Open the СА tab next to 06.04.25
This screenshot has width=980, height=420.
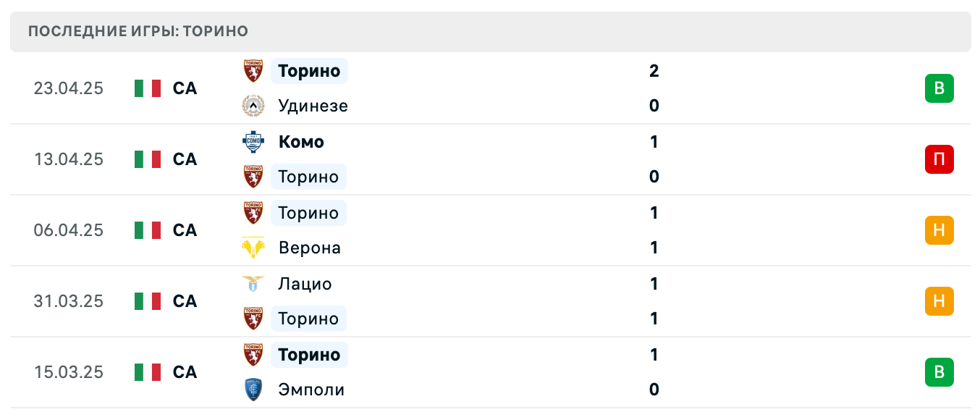click(x=185, y=230)
